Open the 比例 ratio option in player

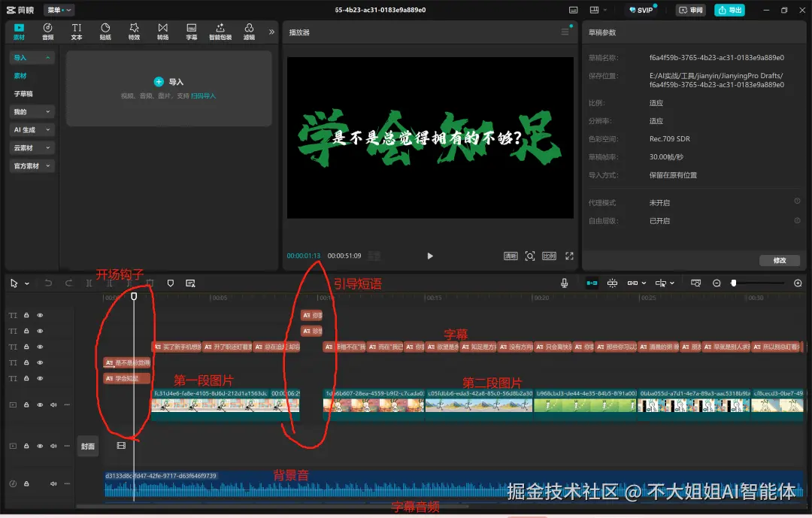[549, 256]
